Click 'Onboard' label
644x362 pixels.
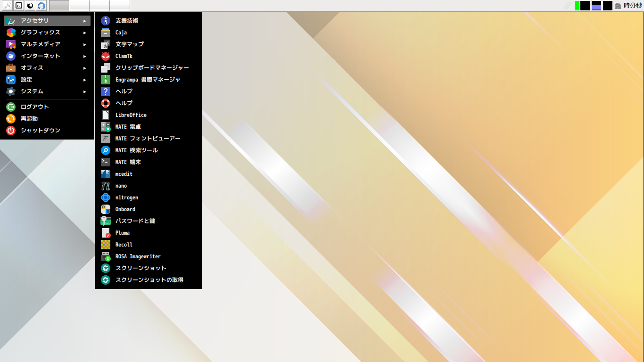125,209
